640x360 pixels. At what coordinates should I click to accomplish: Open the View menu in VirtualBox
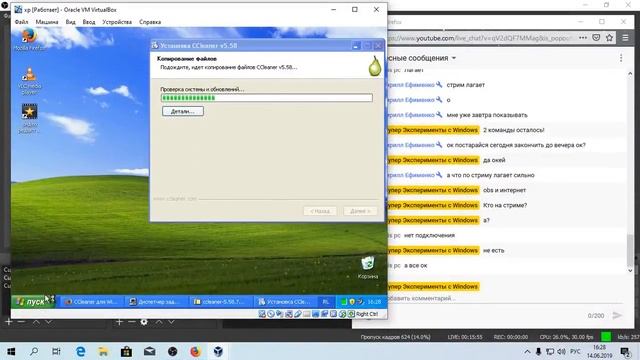[x=71, y=22]
